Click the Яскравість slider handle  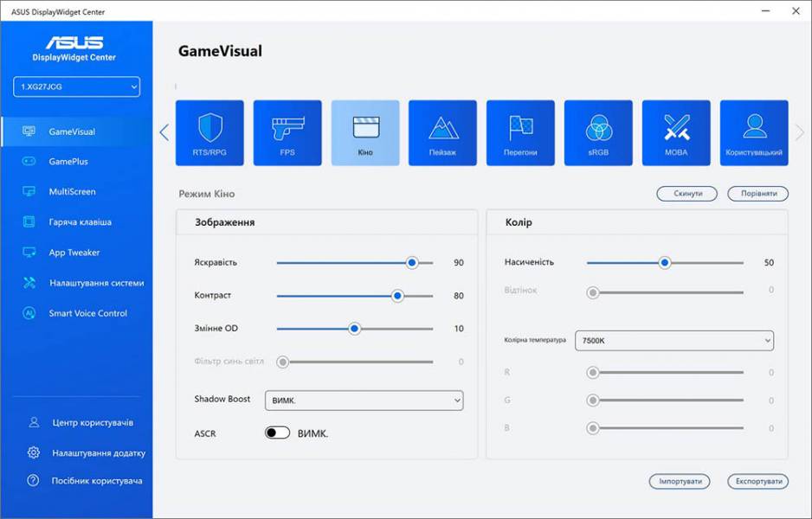[412, 263]
